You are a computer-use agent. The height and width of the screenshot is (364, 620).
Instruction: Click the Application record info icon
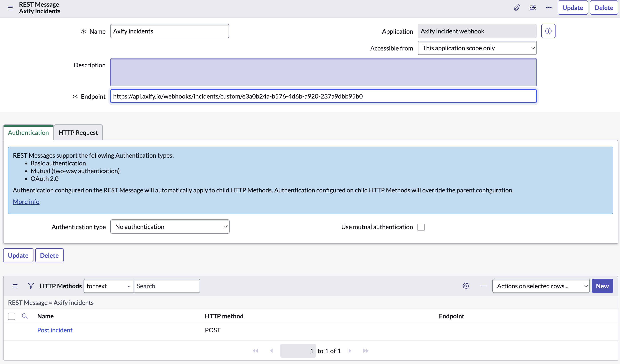tap(548, 31)
